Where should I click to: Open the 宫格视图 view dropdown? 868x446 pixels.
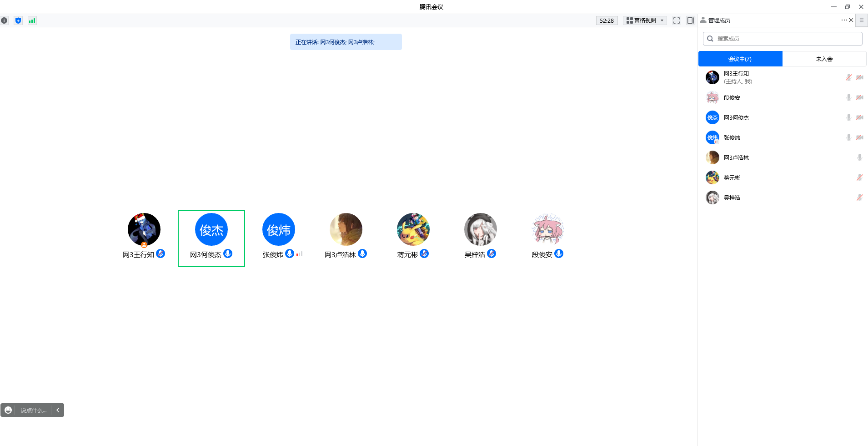(x=645, y=20)
